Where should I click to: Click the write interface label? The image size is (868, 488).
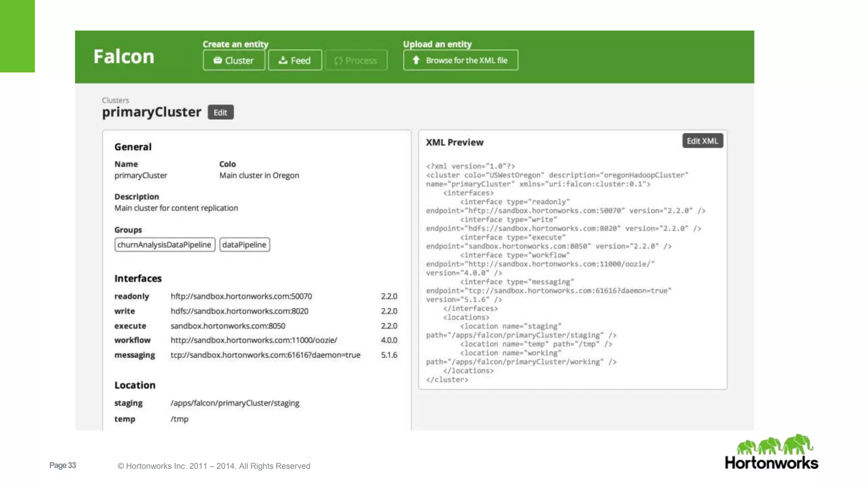click(125, 311)
